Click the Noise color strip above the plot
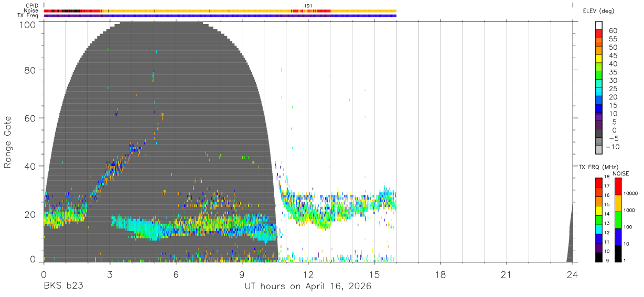The width and height of the screenshot is (644, 297). point(220,10)
